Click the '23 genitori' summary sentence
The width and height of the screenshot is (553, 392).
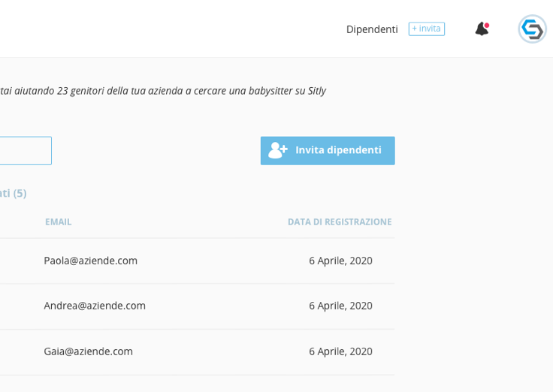[163, 91]
